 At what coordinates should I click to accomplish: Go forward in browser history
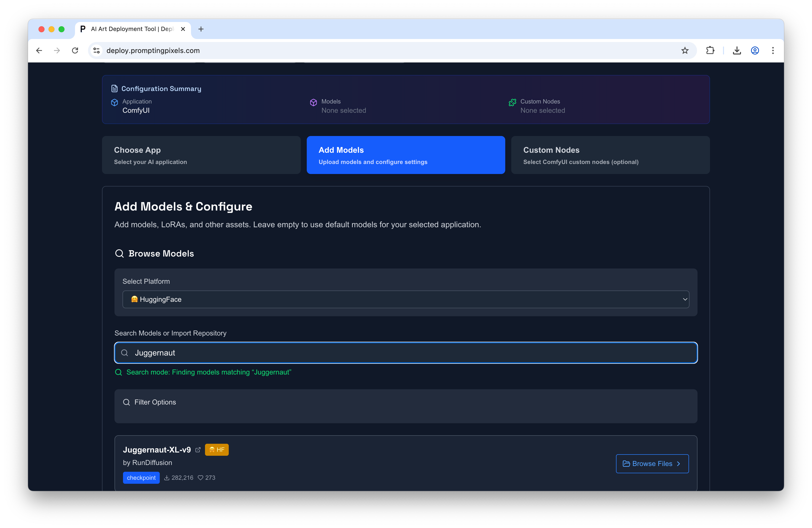coord(57,50)
